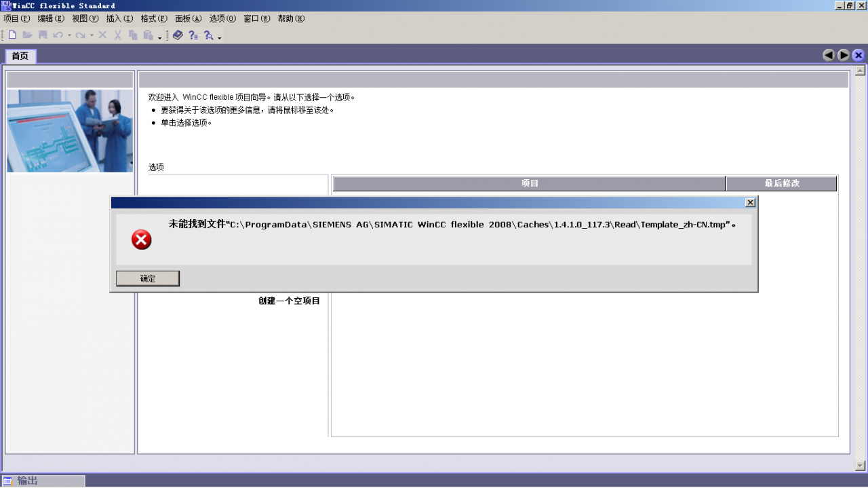Open the help book icon

click(x=178, y=35)
